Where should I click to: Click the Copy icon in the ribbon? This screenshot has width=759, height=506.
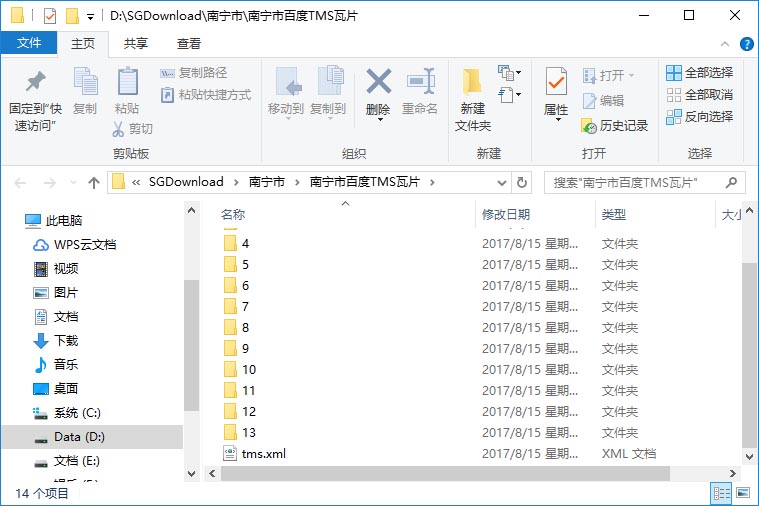86,81
